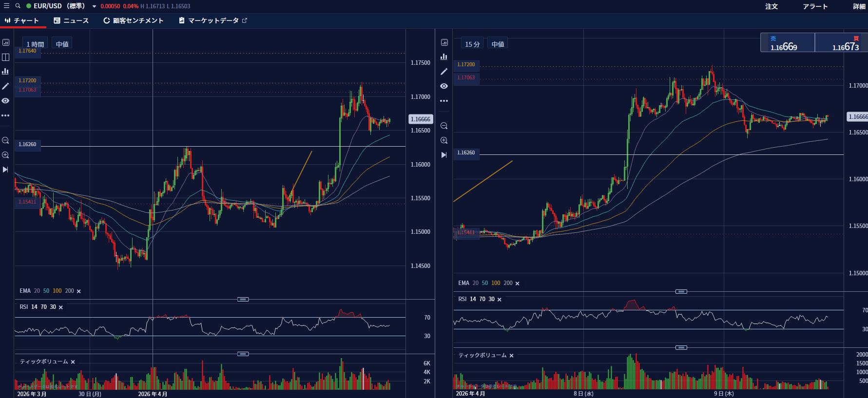
Task: Open more options dots in left chart toolbar
Action: 6,115
